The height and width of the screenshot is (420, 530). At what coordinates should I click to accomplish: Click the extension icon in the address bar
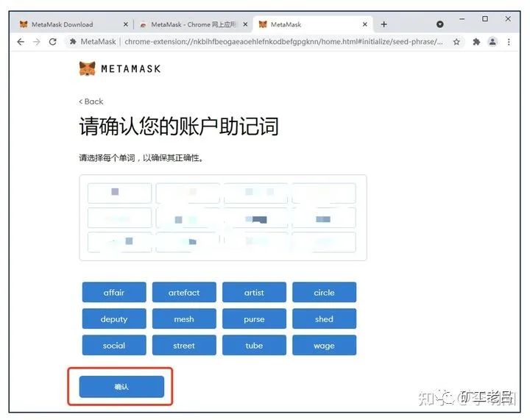[x=73, y=41]
